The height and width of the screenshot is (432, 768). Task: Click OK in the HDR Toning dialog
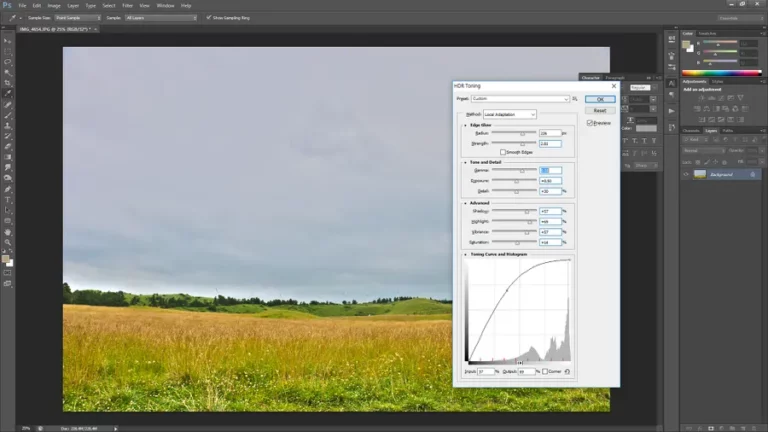(x=600, y=99)
